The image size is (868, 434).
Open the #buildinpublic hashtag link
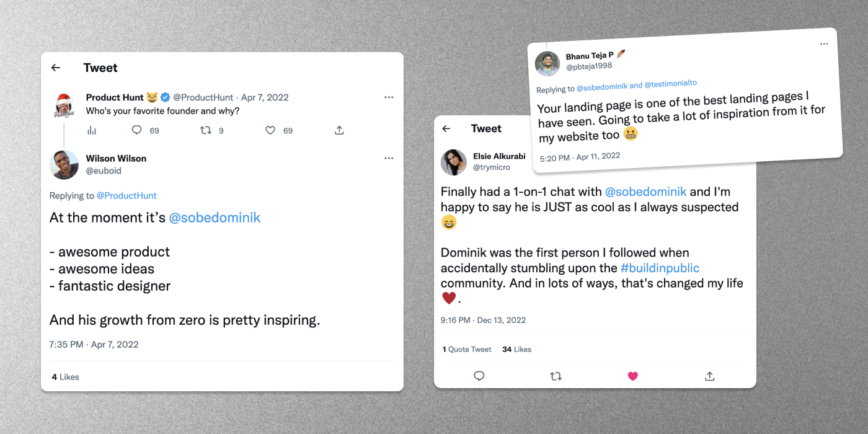coord(660,268)
